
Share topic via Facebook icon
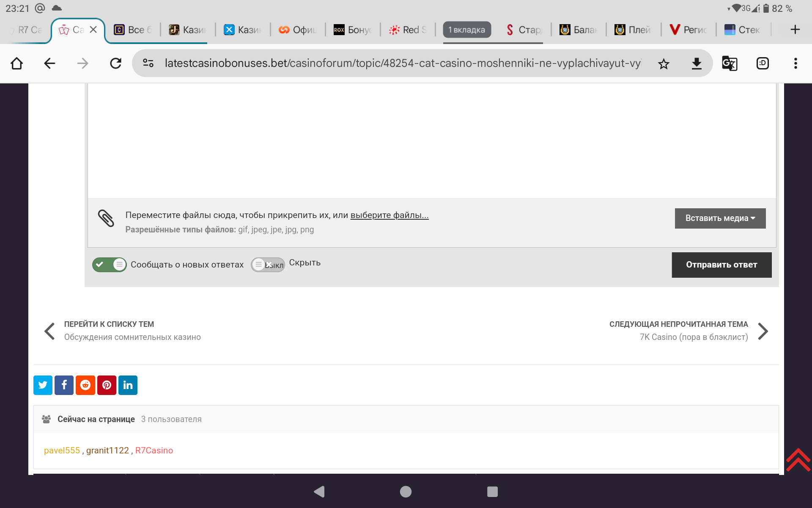click(64, 385)
